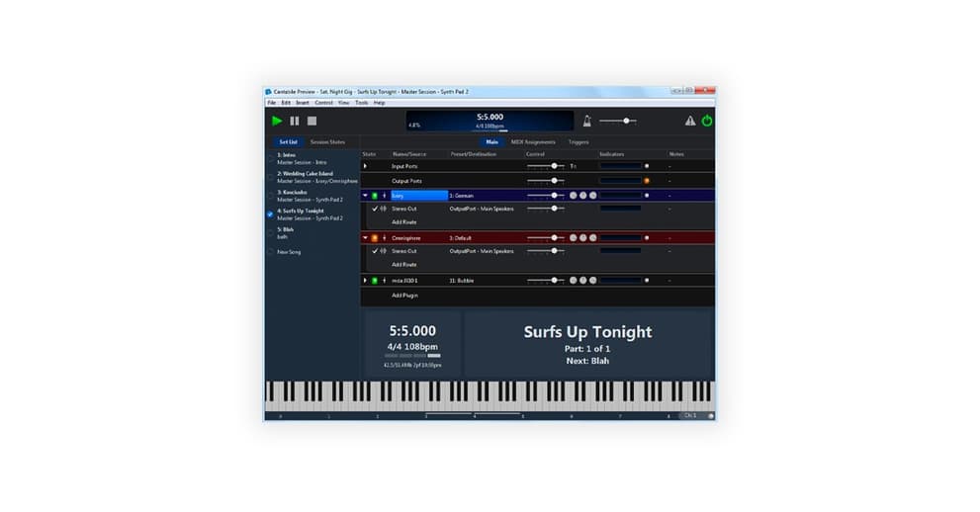Image resolution: width=980 pixels, height=512 pixels.
Task: Click New Song in set list
Action: click(x=289, y=252)
